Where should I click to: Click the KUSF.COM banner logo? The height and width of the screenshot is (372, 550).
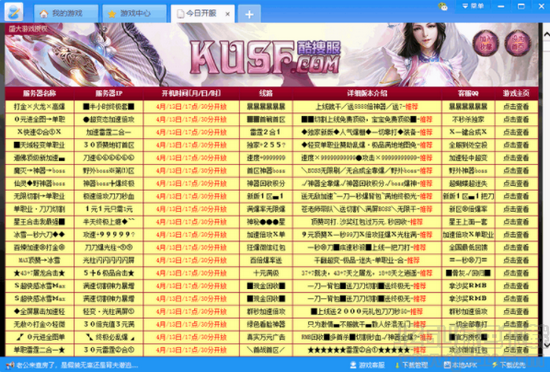[266, 57]
